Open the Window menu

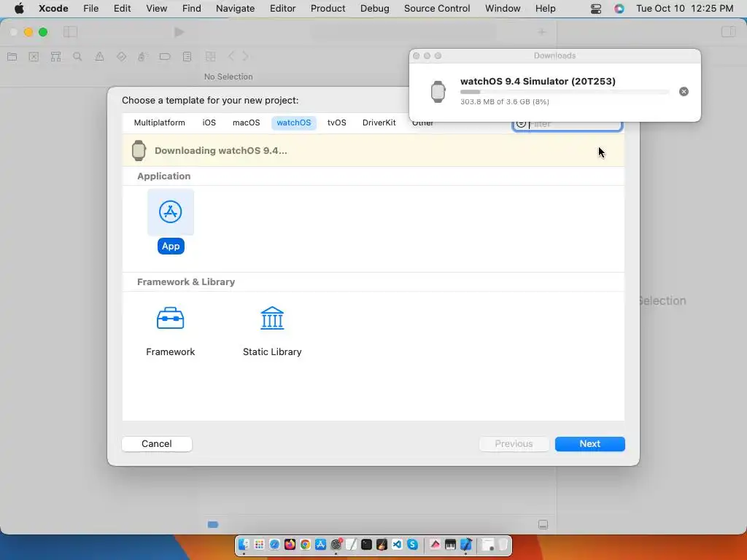coord(503,9)
